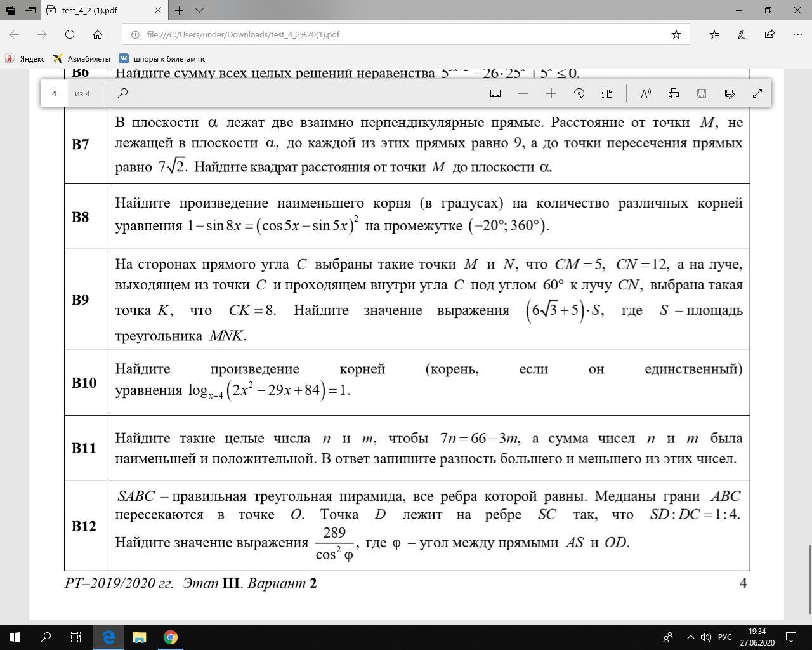The width and height of the screenshot is (812, 650).
Task: Open a new browser tab
Action: (x=180, y=10)
